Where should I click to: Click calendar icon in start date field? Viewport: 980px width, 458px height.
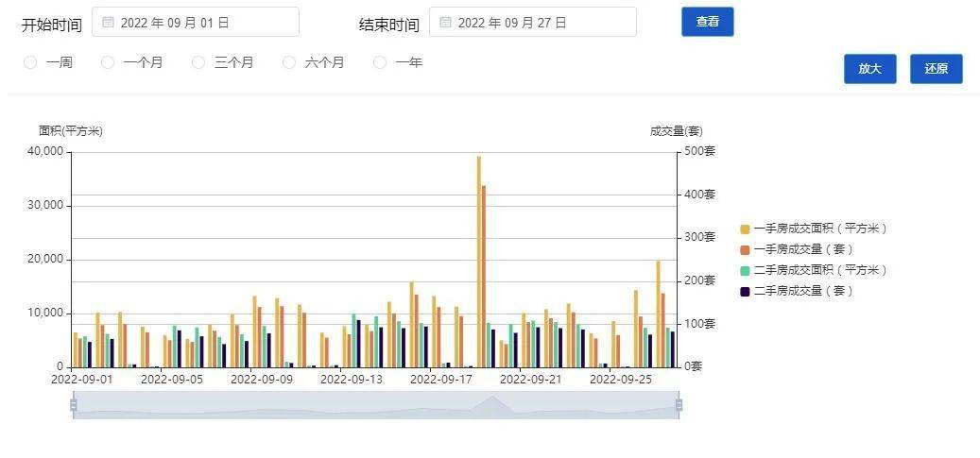[x=108, y=23]
